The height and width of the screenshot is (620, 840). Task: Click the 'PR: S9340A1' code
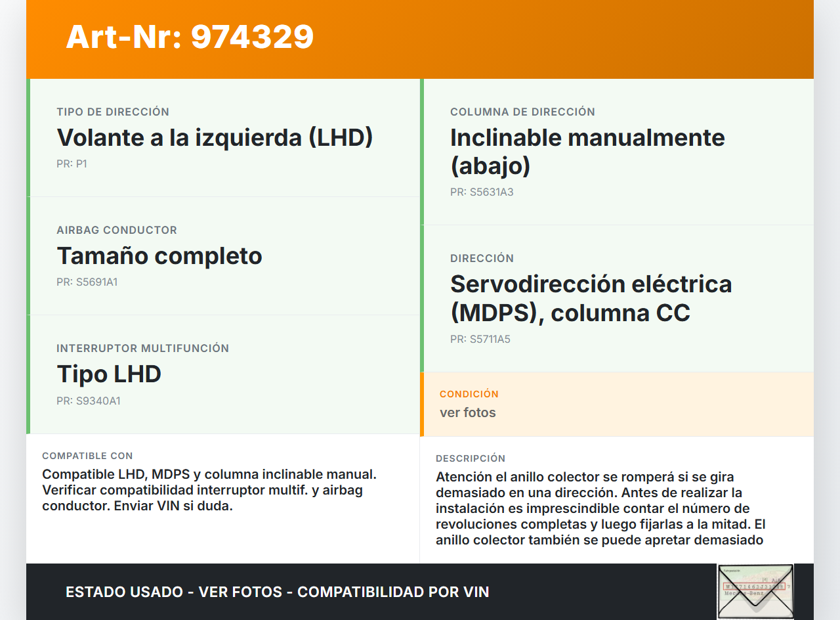pyautogui.click(x=89, y=401)
